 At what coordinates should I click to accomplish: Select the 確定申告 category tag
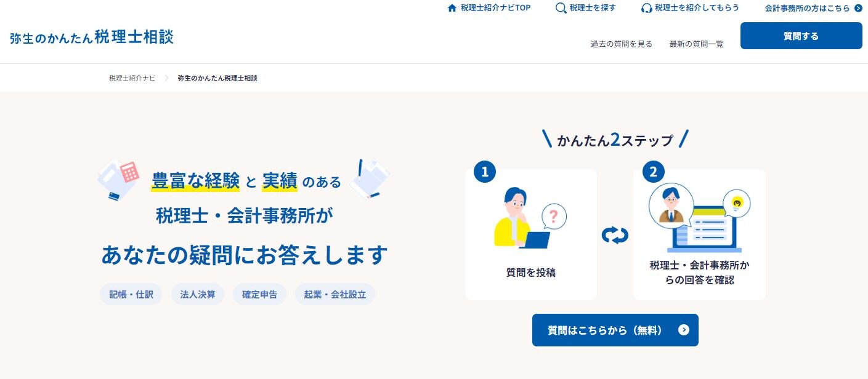coord(259,294)
